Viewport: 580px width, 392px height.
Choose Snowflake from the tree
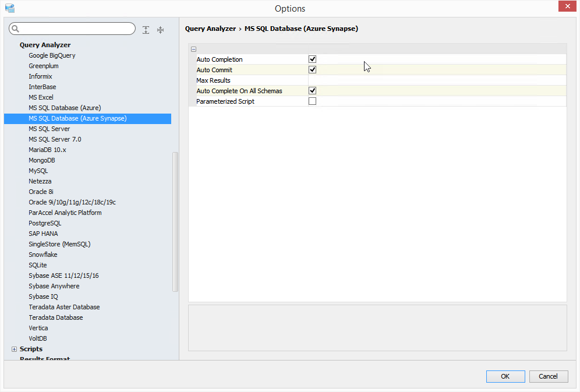tap(43, 255)
